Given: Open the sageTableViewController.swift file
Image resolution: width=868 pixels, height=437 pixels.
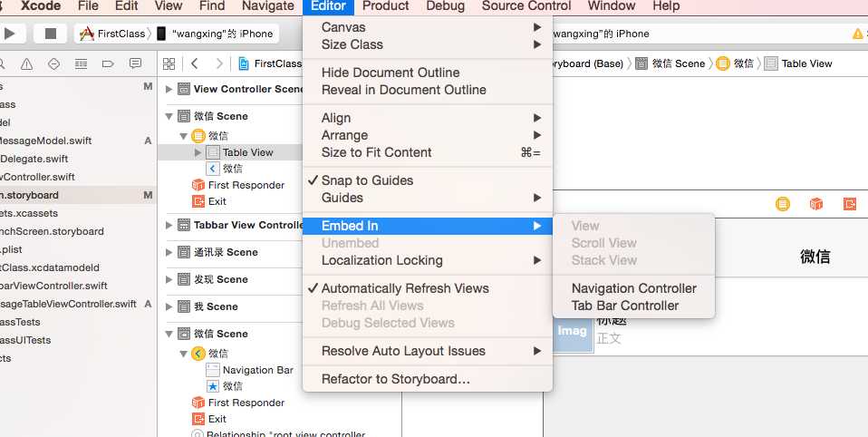Looking at the screenshot, I should click(68, 304).
